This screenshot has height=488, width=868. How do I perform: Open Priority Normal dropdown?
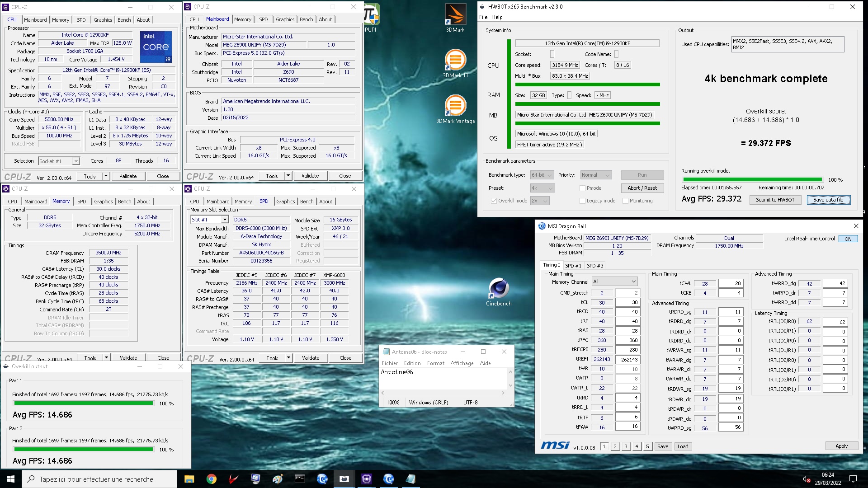pyautogui.click(x=596, y=175)
